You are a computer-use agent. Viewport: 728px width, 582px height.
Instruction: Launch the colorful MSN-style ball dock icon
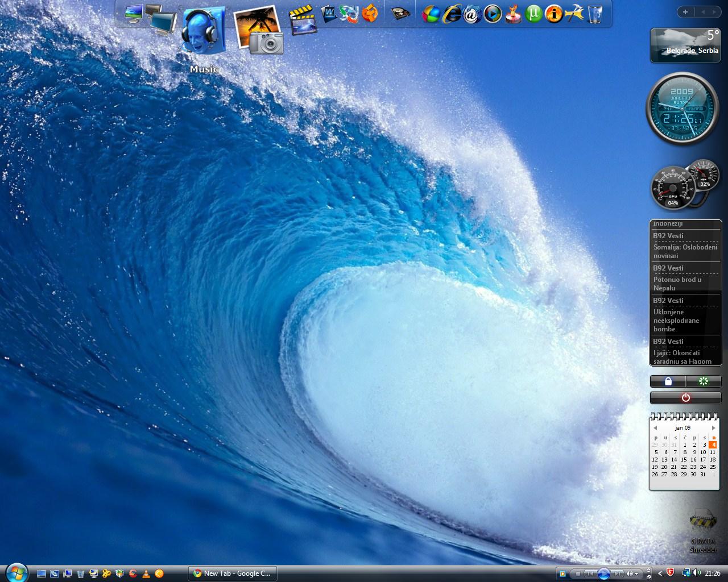pos(432,14)
